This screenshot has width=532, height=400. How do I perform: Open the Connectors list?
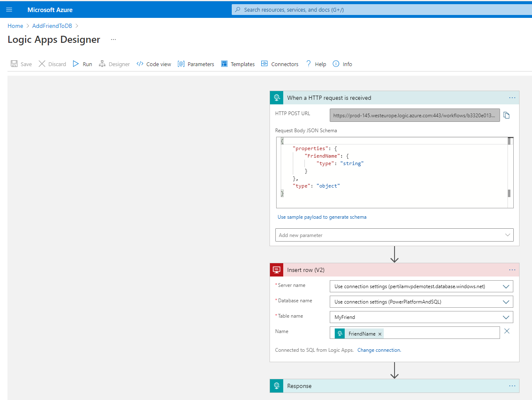(279, 64)
